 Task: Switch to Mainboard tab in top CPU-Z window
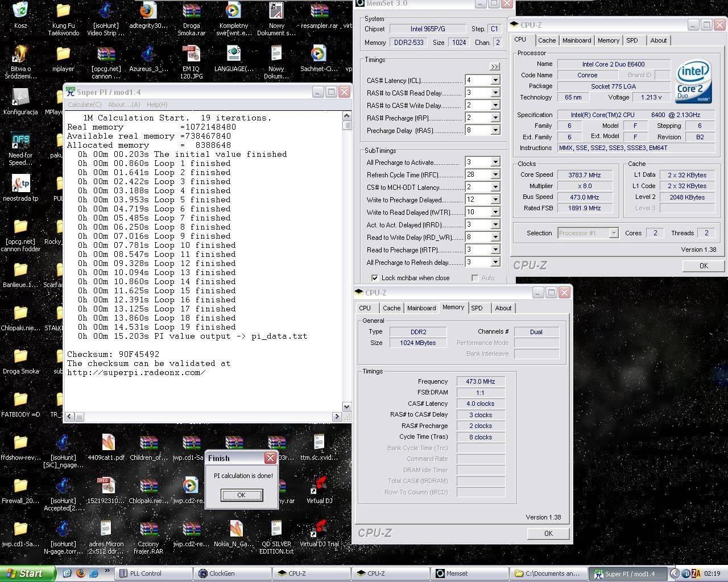[x=577, y=40]
